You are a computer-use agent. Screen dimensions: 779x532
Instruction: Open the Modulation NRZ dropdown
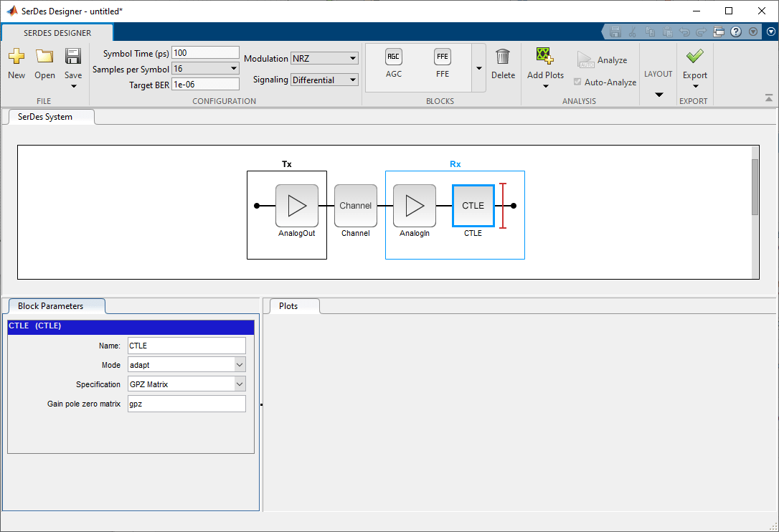tap(324, 58)
